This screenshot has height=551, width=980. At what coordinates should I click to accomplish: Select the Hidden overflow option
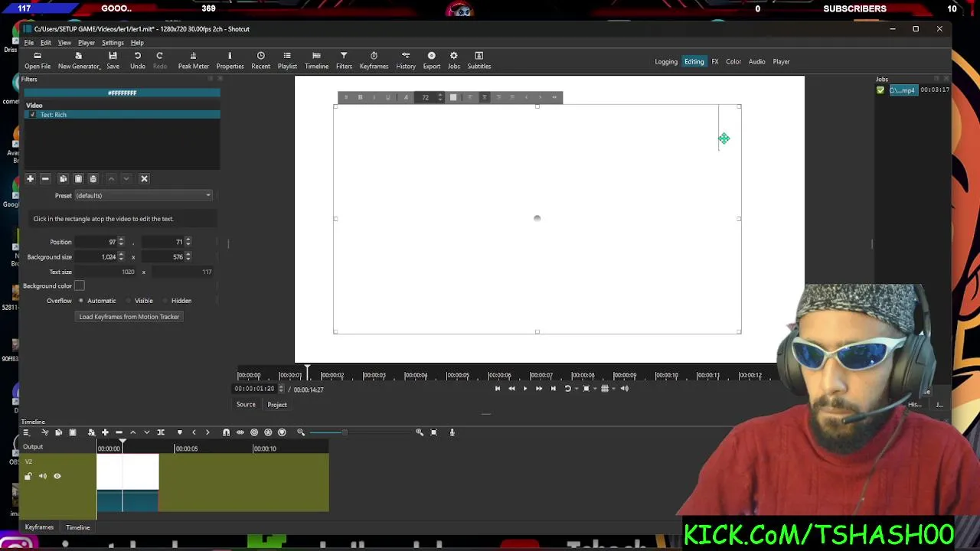pos(165,301)
